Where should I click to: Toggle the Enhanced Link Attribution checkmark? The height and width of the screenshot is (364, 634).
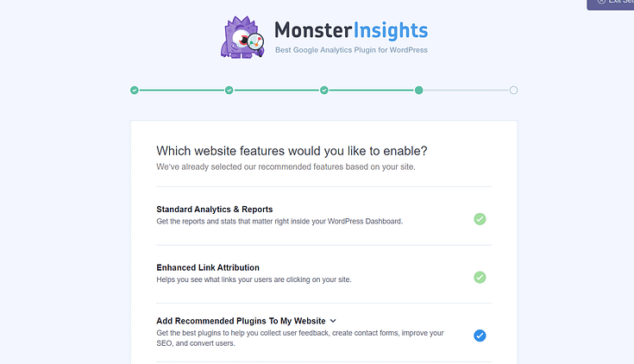[x=480, y=278]
